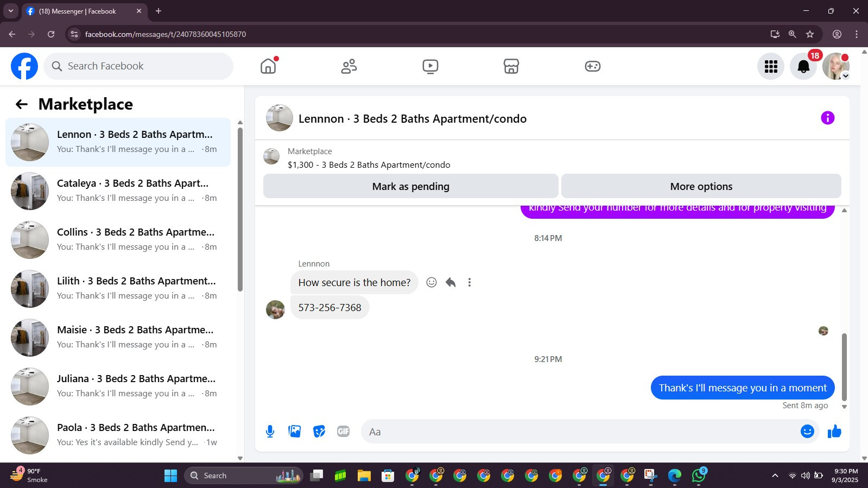View site information icon in address bar
The width and height of the screenshot is (868, 488).
(x=74, y=34)
